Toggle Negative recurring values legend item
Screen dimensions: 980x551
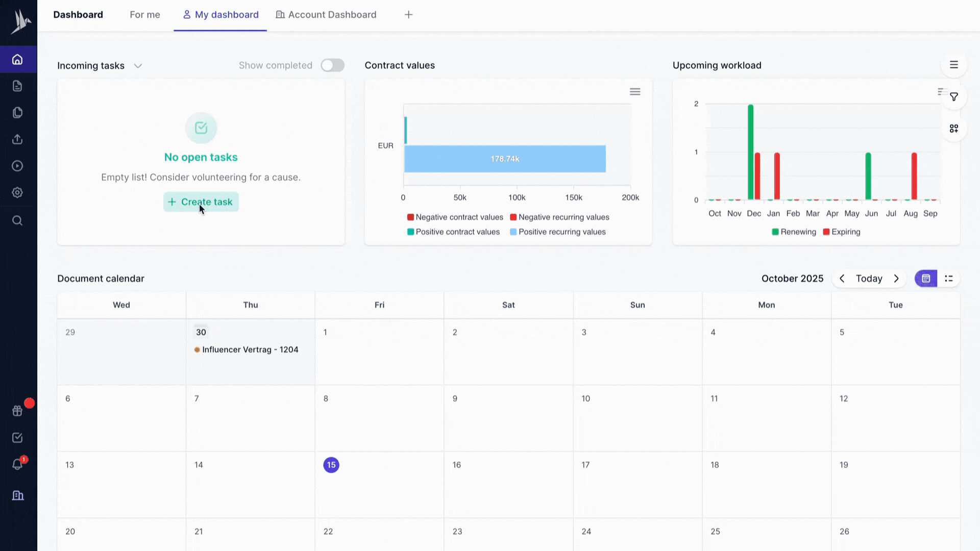coord(560,217)
